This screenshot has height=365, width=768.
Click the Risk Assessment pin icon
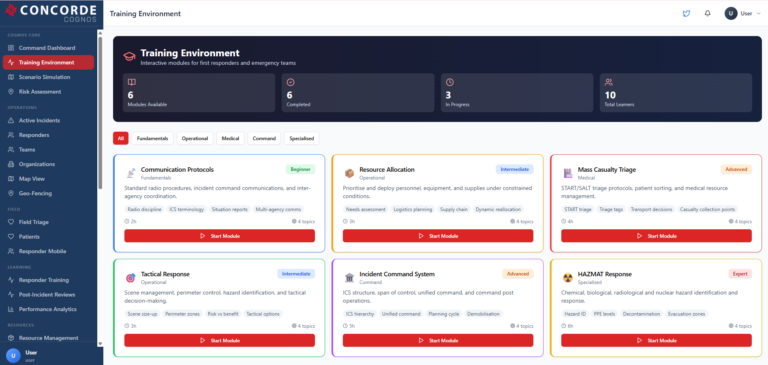click(x=11, y=92)
